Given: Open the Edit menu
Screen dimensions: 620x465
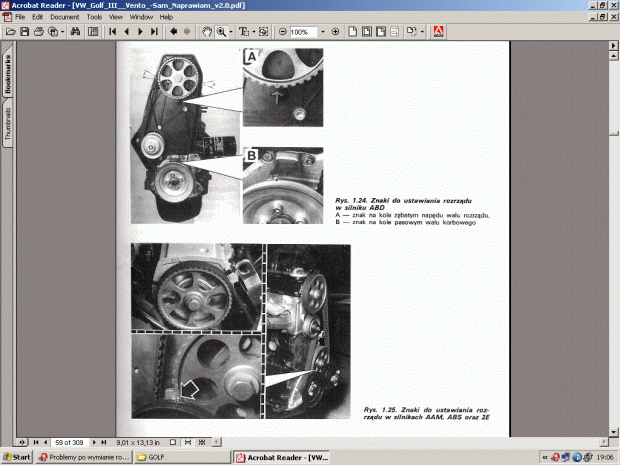Looking at the screenshot, I should 37,17.
